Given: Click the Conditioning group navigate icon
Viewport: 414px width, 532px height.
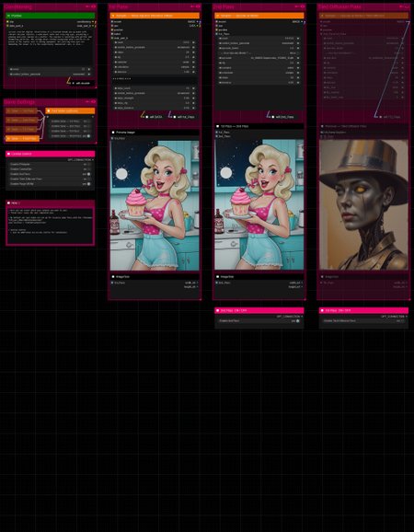Looking at the screenshot, I should 94,6.
